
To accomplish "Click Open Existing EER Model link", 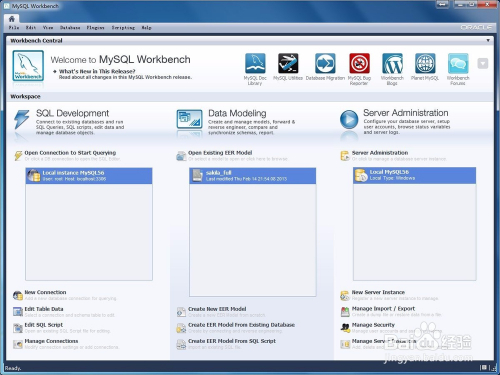I will pyautogui.click(x=220, y=153).
